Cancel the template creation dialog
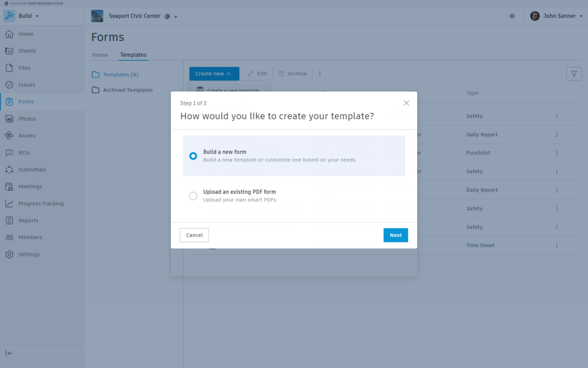Screen dimensions: 588x368 194,235
